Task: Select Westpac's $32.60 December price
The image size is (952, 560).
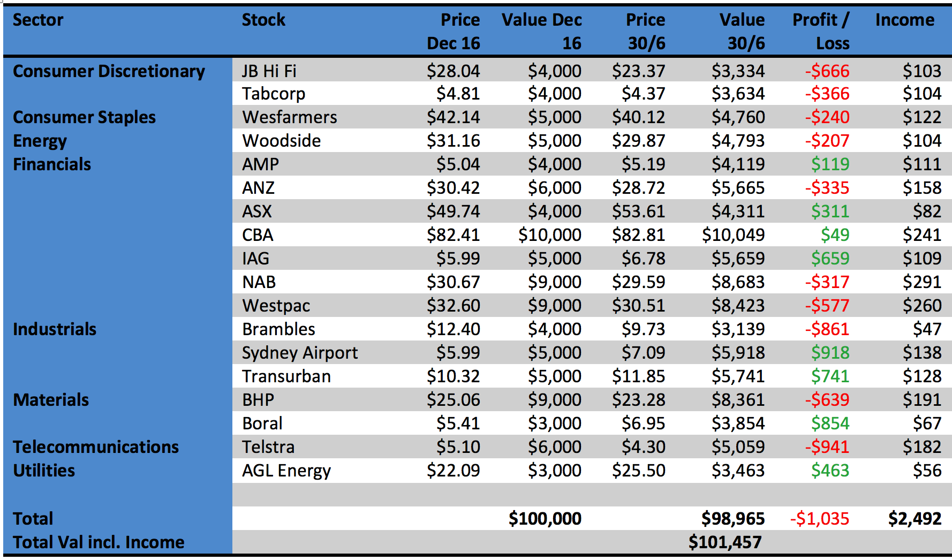Action: (x=453, y=305)
